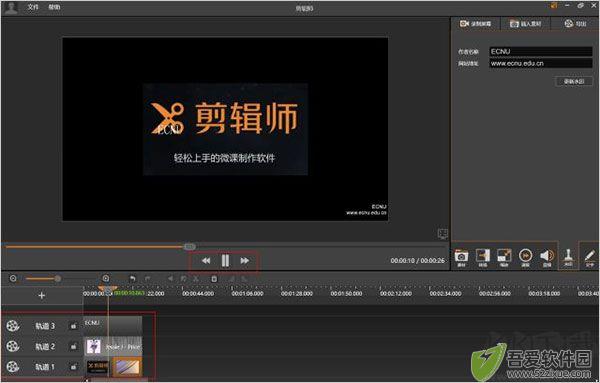Click the 00:01:50.000 mark on the ruler
The width and height of the screenshot is (600, 383).
click(346, 293)
